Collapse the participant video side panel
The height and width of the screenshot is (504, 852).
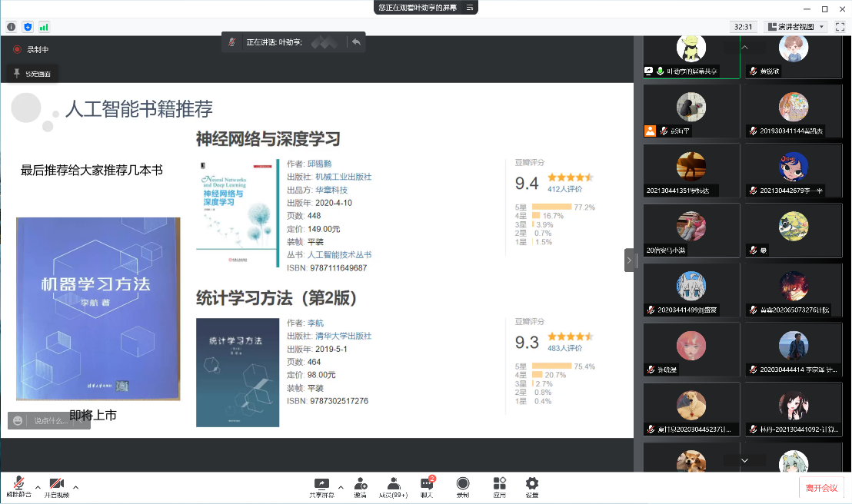[x=629, y=260]
